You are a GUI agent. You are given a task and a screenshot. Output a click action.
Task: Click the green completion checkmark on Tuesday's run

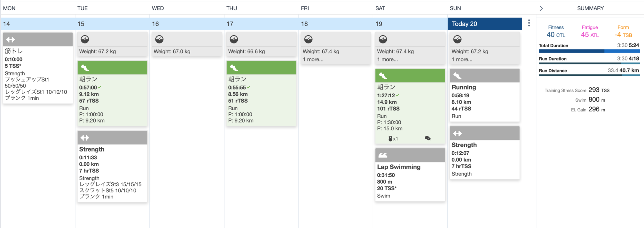click(100, 87)
